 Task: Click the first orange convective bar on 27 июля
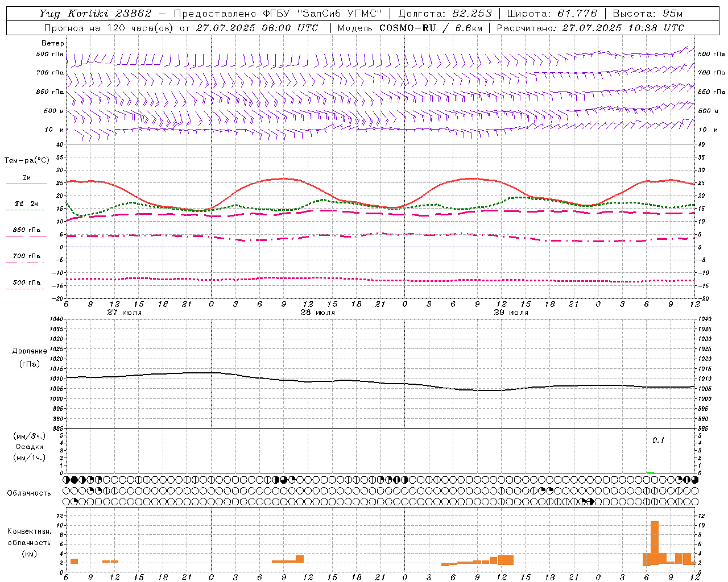pyautogui.click(x=74, y=561)
